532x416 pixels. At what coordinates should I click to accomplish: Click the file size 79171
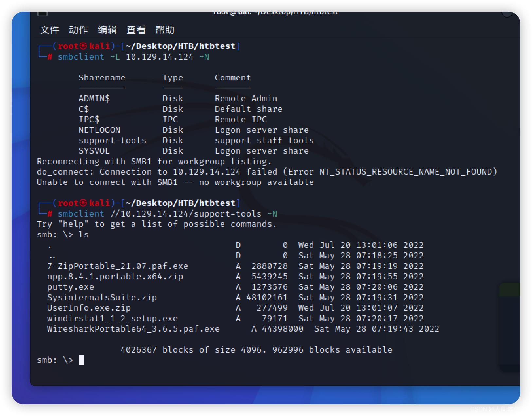[275, 318]
